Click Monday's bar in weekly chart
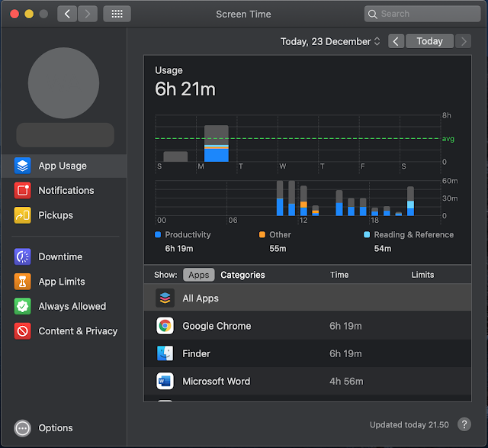 pos(217,143)
